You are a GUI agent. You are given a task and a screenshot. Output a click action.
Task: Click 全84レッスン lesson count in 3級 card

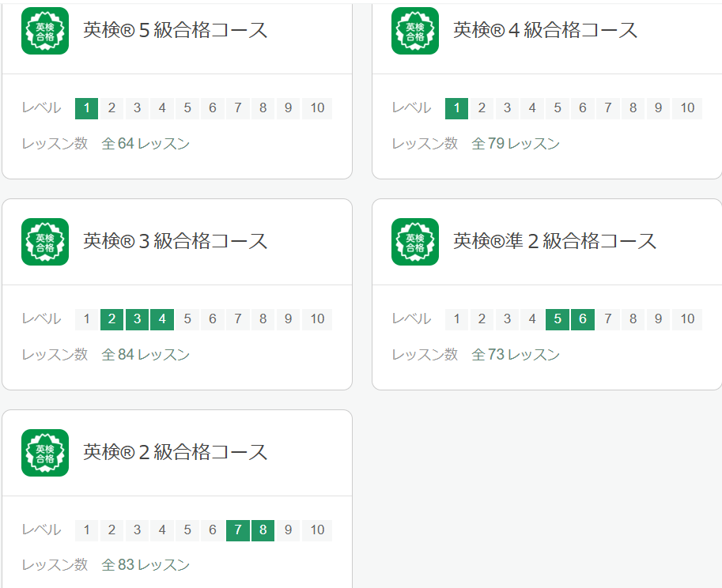(146, 355)
